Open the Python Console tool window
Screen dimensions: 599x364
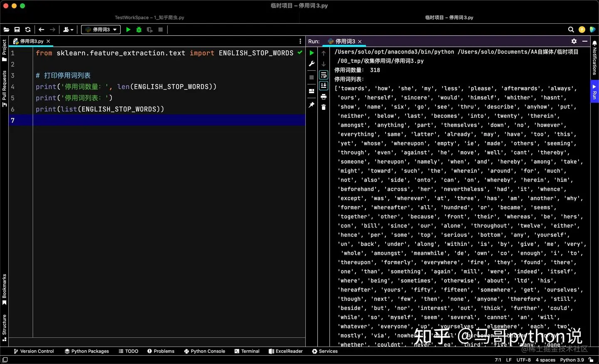click(205, 352)
